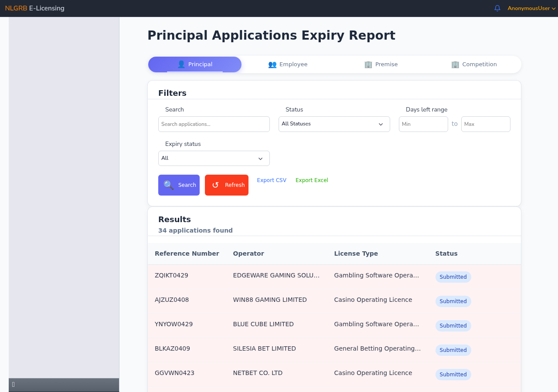Click the Min days left field

423,124
